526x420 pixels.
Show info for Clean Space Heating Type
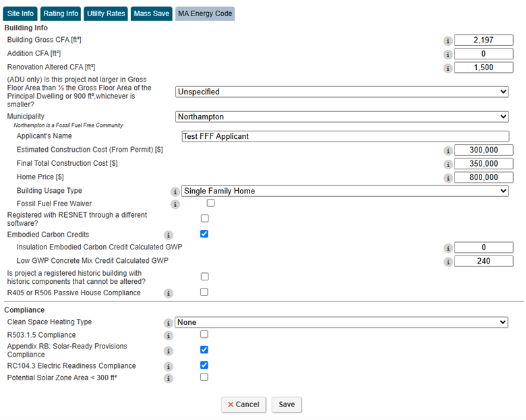click(x=169, y=323)
